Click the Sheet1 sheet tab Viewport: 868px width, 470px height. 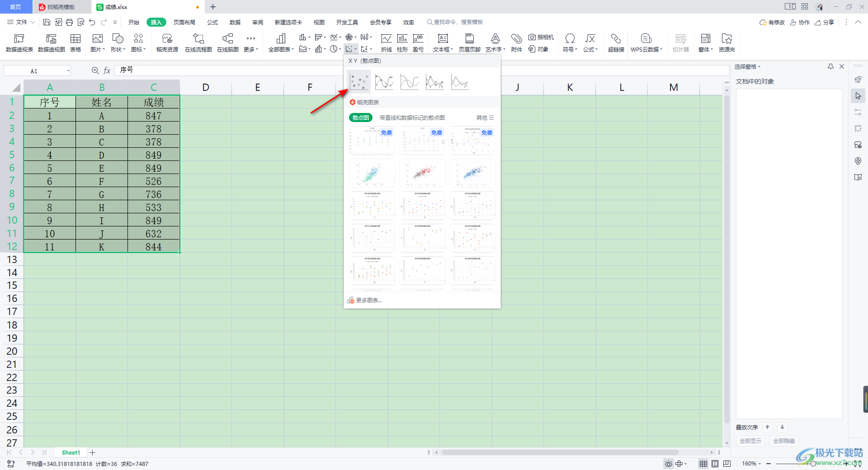click(71, 452)
